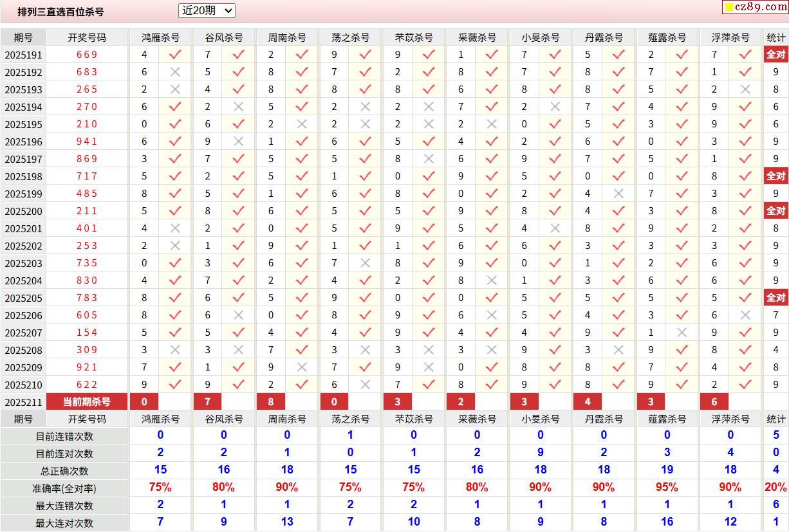789x532 pixels.
Task: Click the cross mark for 浮萍杀号 in row 2025206
Action: pos(745,315)
